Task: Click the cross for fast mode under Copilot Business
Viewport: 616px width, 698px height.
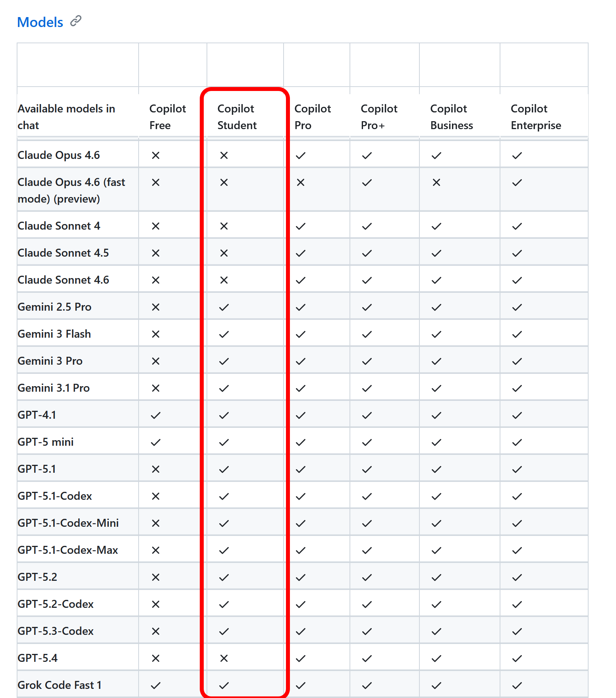Action: pyautogui.click(x=436, y=182)
